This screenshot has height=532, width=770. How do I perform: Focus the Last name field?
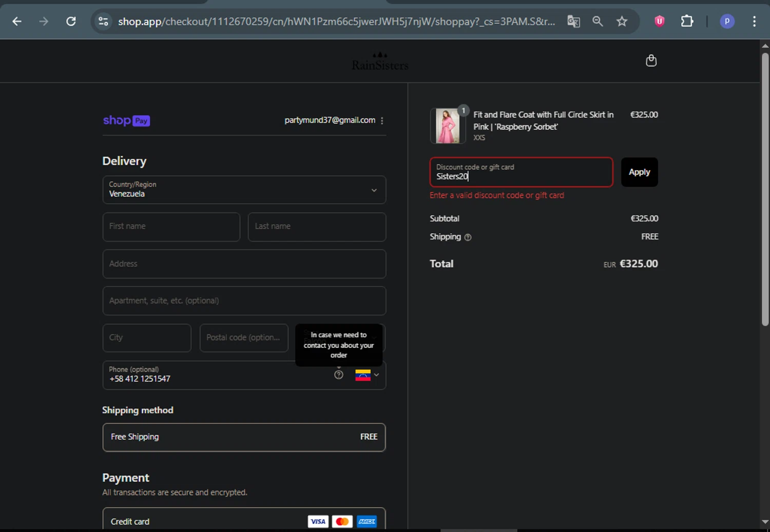click(x=317, y=227)
